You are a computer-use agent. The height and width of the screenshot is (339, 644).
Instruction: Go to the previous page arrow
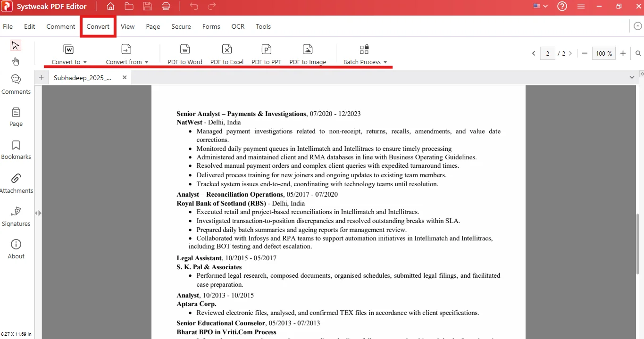[534, 53]
